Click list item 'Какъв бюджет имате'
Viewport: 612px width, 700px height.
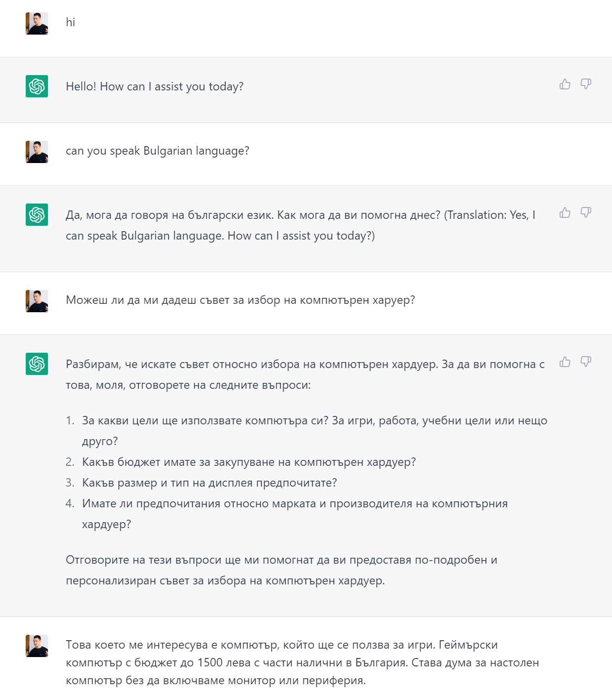249,462
